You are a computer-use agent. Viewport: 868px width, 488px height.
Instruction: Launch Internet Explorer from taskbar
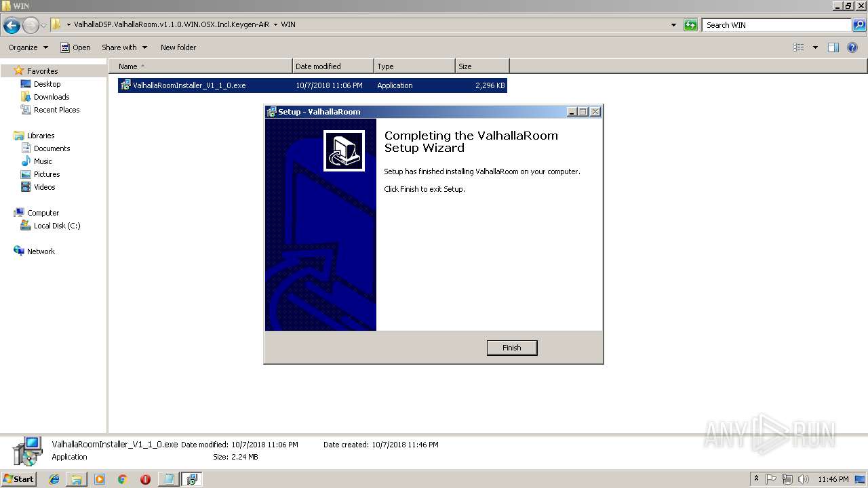click(54, 479)
